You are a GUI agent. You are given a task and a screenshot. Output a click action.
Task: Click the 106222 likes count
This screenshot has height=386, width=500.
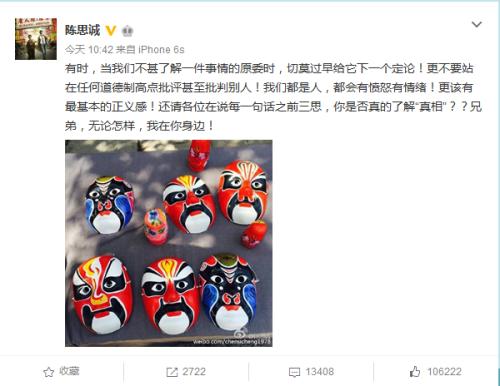[445, 372]
